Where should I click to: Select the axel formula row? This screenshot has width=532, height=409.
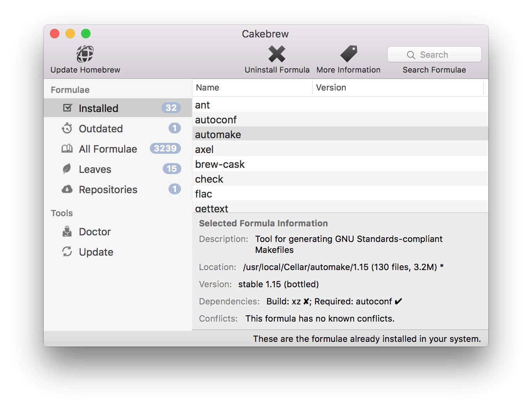tap(340, 149)
